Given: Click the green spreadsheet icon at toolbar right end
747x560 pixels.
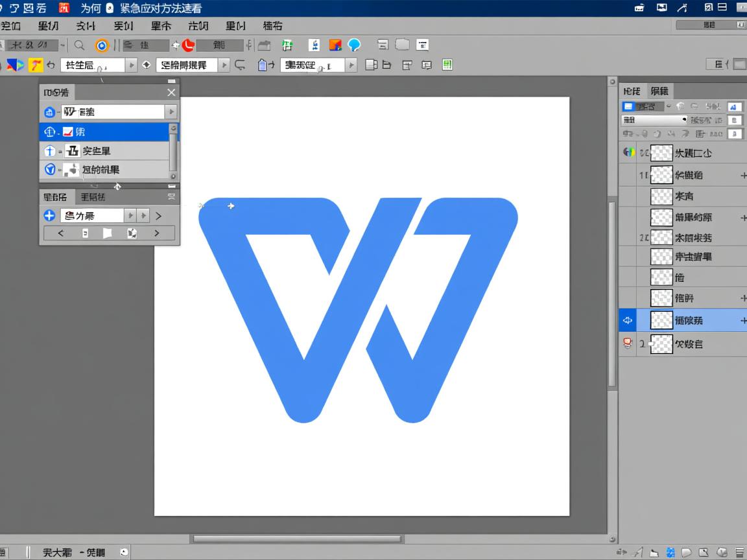Looking at the screenshot, I should pos(447,65).
